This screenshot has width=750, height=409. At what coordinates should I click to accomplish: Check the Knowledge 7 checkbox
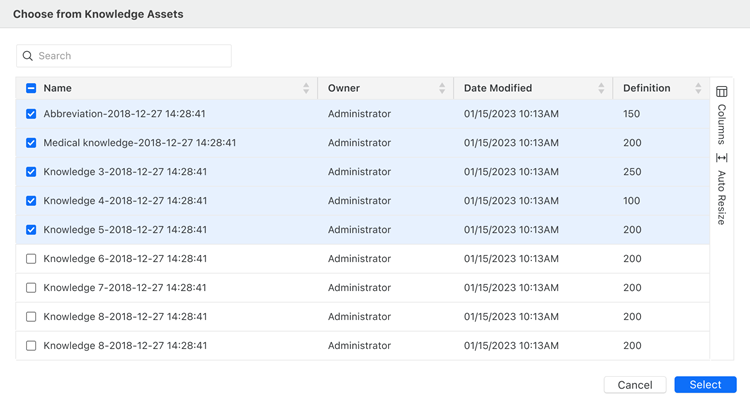31,288
